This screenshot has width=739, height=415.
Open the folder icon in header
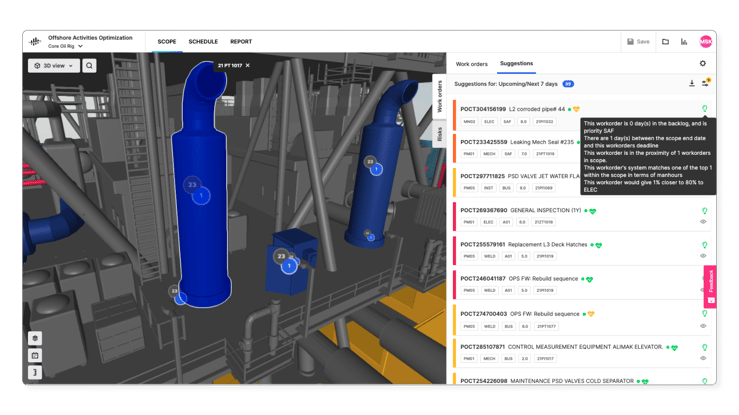pos(665,42)
